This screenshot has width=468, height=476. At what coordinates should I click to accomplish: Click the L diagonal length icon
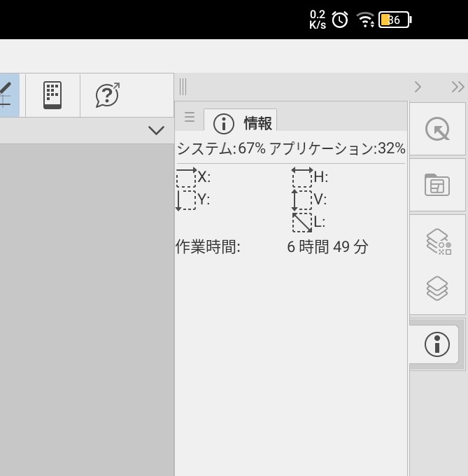(302, 222)
